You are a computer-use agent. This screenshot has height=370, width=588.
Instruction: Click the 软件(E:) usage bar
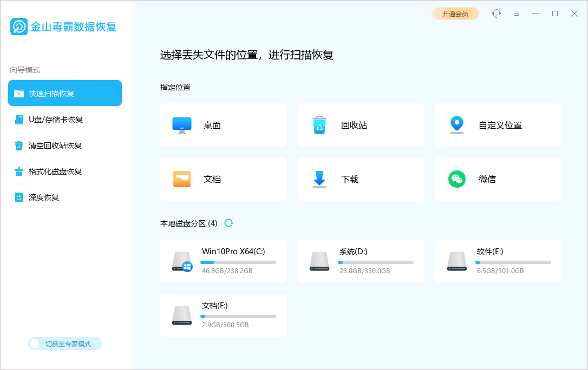pyautogui.click(x=513, y=262)
